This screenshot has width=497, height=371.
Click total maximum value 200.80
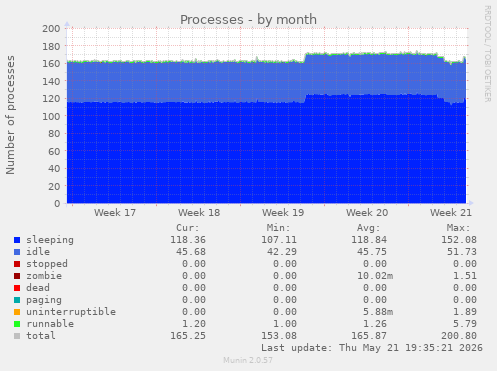(459, 336)
